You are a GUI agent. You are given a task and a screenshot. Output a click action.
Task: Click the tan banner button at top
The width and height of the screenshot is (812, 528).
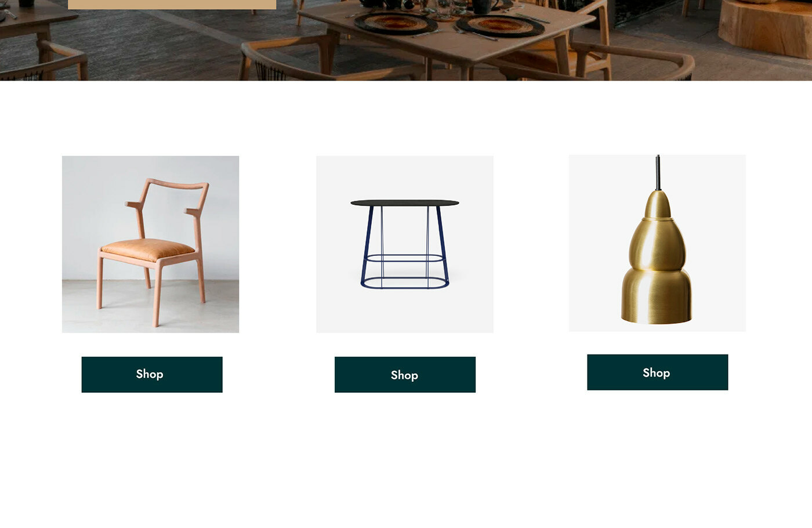coord(172,4)
